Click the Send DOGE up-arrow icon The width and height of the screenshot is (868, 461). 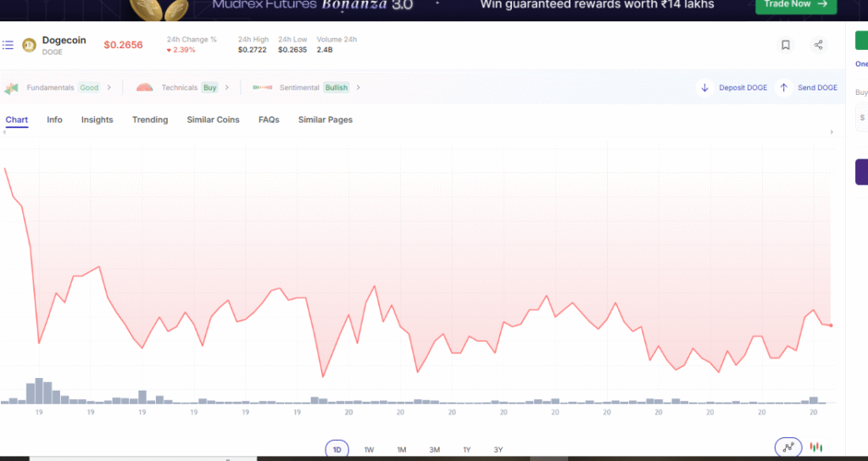[783, 87]
